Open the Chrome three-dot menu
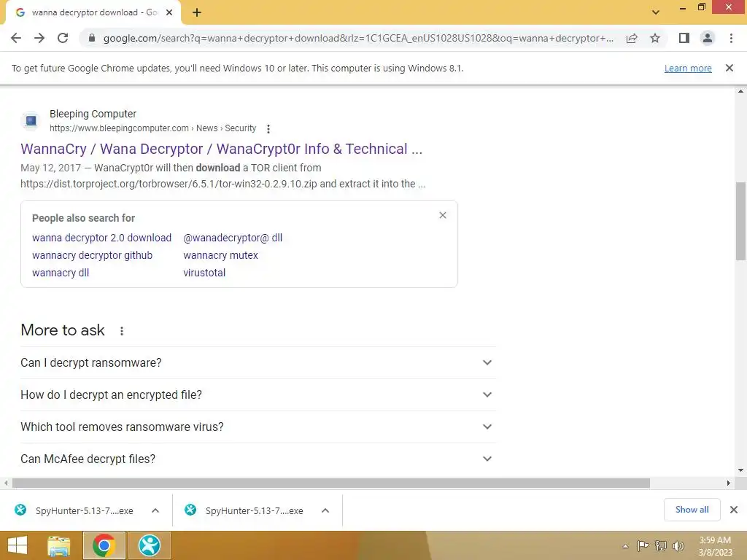747x560 pixels. pos(731,38)
